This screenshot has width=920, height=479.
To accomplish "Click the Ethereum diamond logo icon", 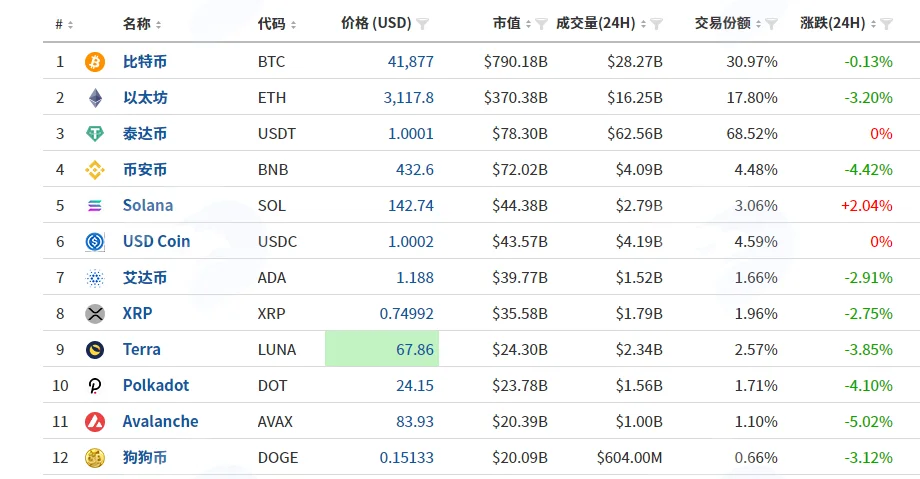I will [x=95, y=97].
